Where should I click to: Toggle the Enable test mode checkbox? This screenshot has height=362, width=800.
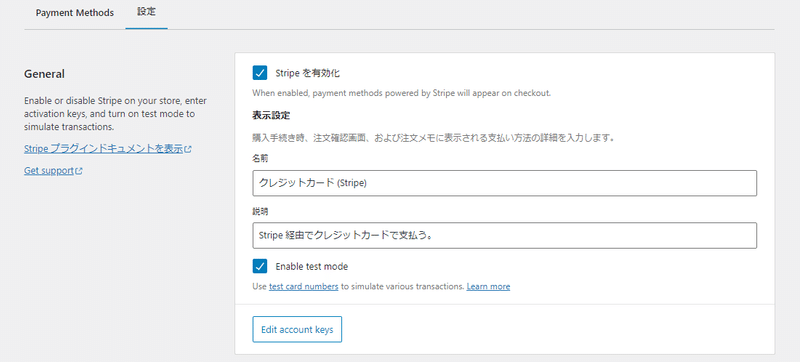pyautogui.click(x=260, y=266)
